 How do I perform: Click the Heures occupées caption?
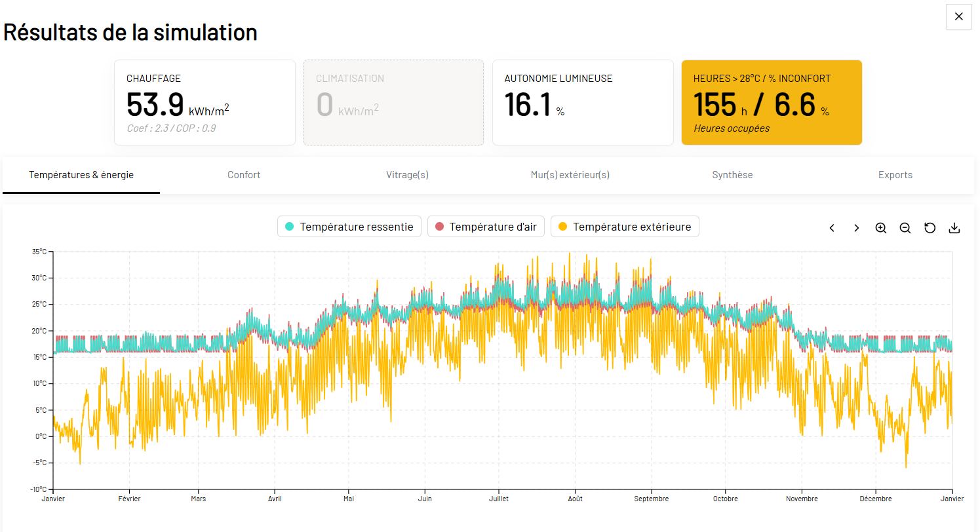pyautogui.click(x=732, y=128)
